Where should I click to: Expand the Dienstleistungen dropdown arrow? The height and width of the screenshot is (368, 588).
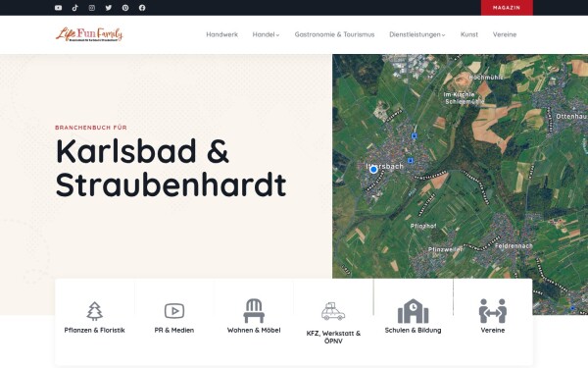443,35
